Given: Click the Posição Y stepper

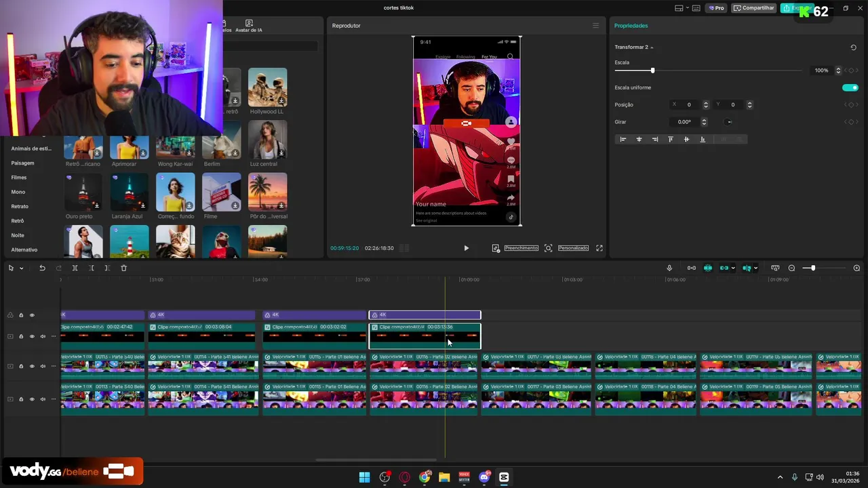Looking at the screenshot, I should (x=749, y=105).
